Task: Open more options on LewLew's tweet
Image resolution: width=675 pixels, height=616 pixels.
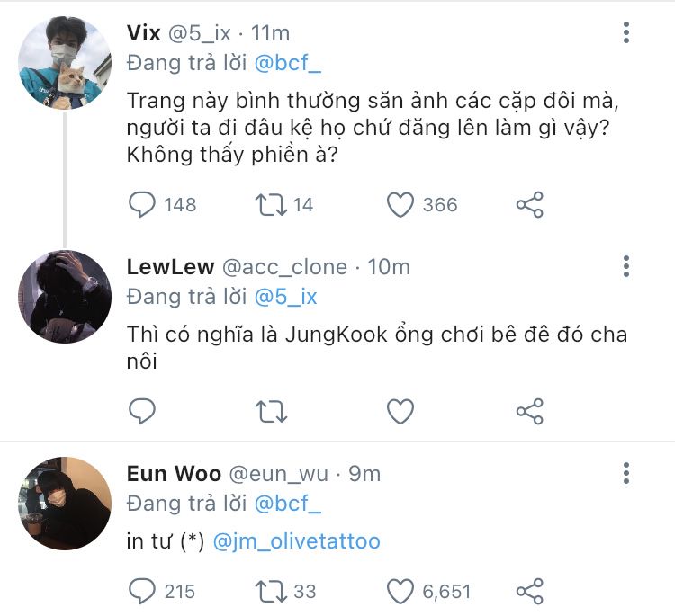Action: tap(626, 266)
